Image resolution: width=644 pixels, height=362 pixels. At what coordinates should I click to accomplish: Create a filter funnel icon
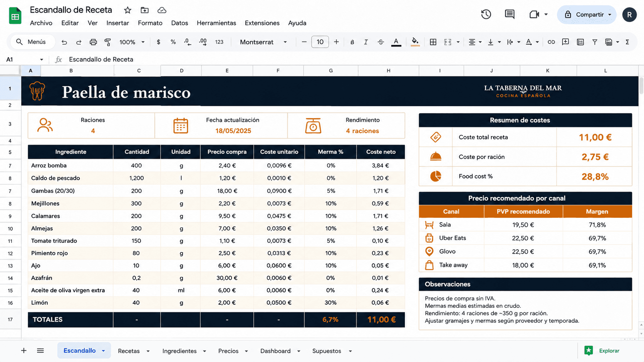pos(595,42)
